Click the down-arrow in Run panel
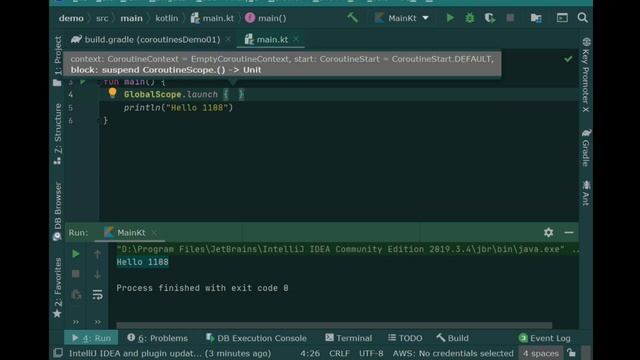This screenshot has height=360, width=640. coord(97,274)
